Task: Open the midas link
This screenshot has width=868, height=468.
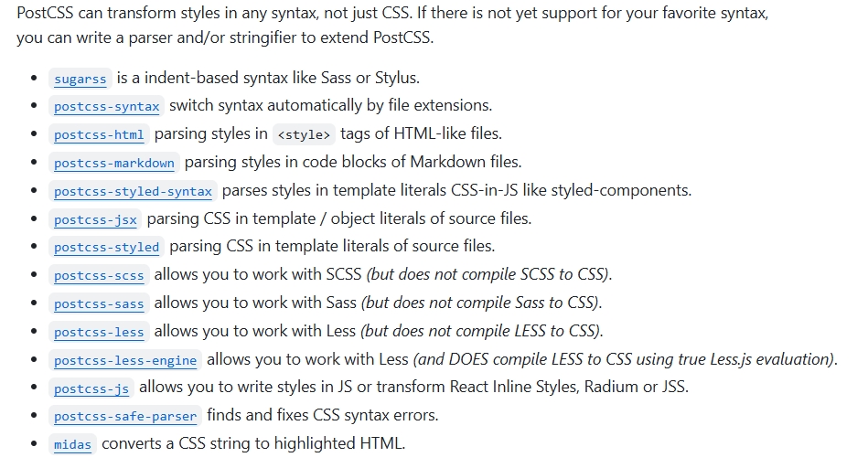Action: click(x=72, y=444)
